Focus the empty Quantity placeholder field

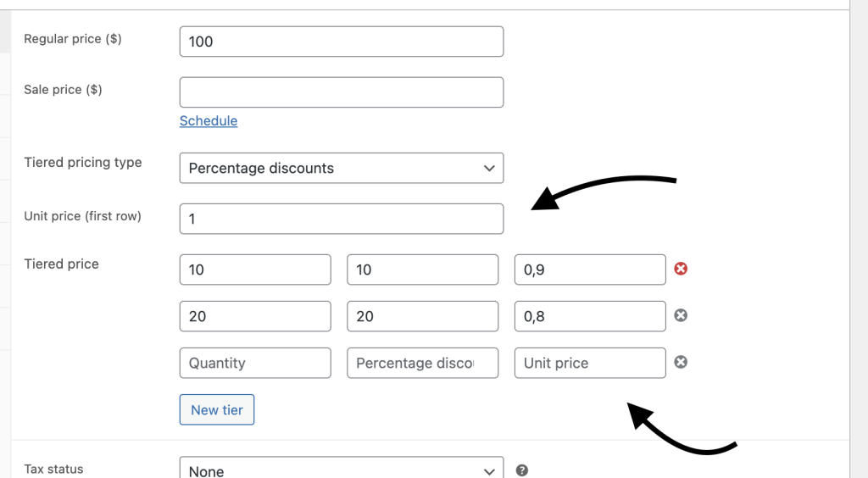(255, 363)
